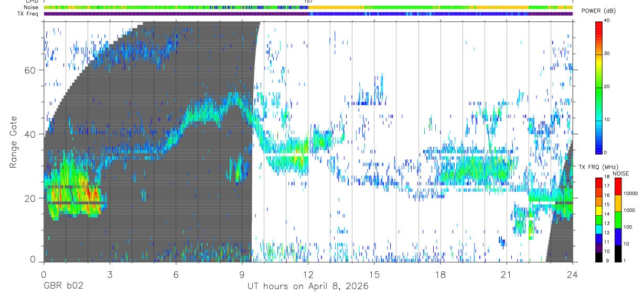Viewport: 644px width, 297px height.
Task: Click the 40 tick on POWER scale
Action: 607,21
